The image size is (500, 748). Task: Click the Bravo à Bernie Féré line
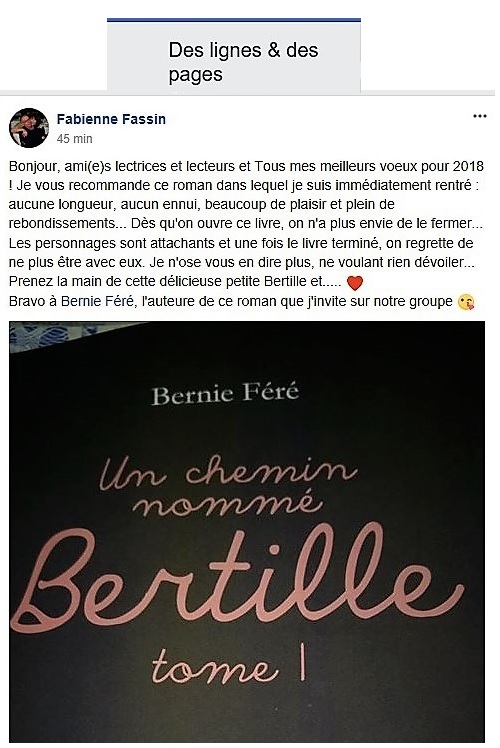(x=230, y=301)
